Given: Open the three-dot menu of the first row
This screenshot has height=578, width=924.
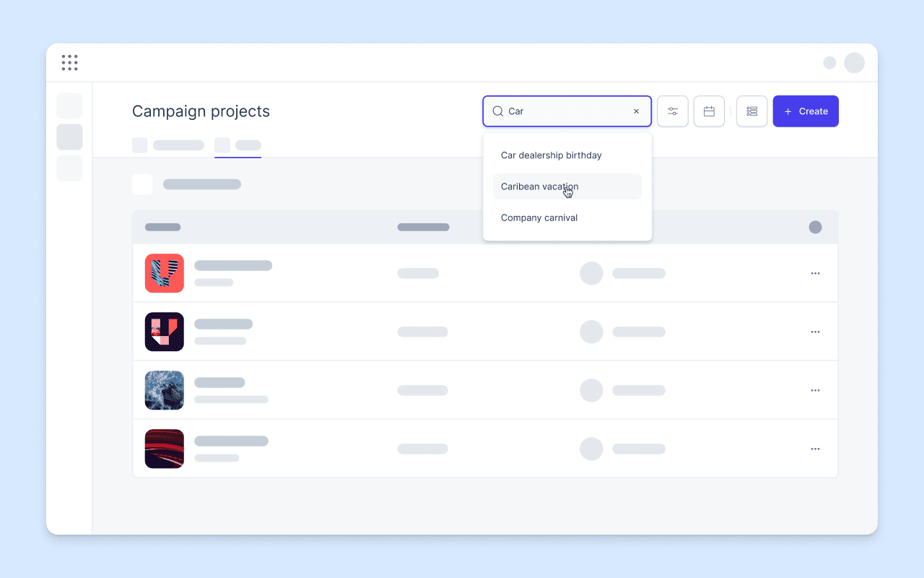Looking at the screenshot, I should coord(815,273).
